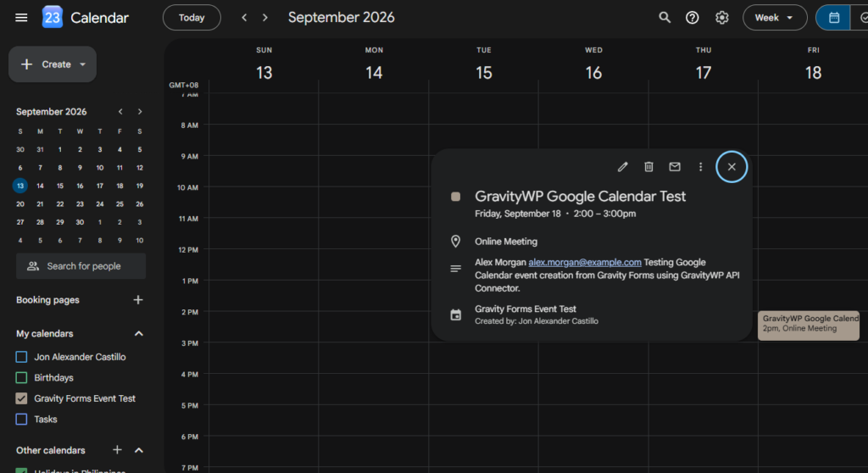The image size is (868, 473).
Task: Go to next week arrow
Action: click(x=265, y=18)
